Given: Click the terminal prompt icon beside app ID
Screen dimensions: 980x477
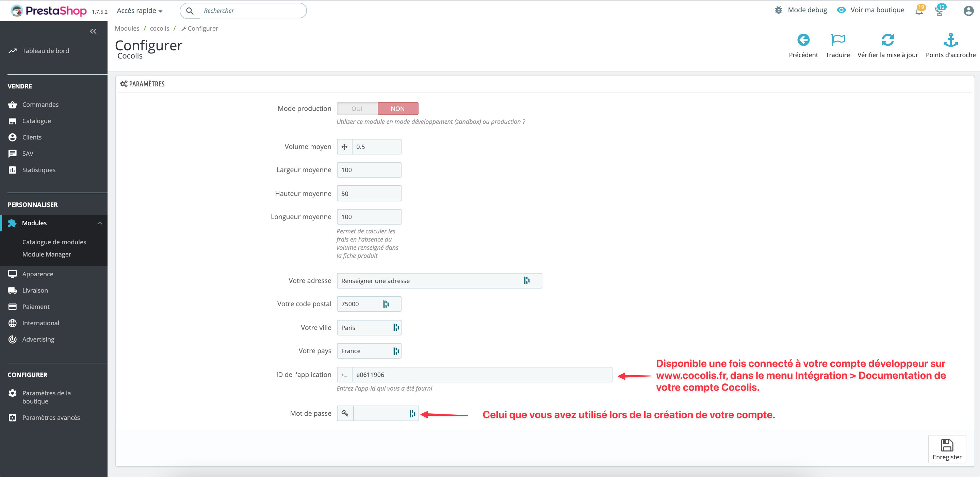Looking at the screenshot, I should pyautogui.click(x=344, y=375).
